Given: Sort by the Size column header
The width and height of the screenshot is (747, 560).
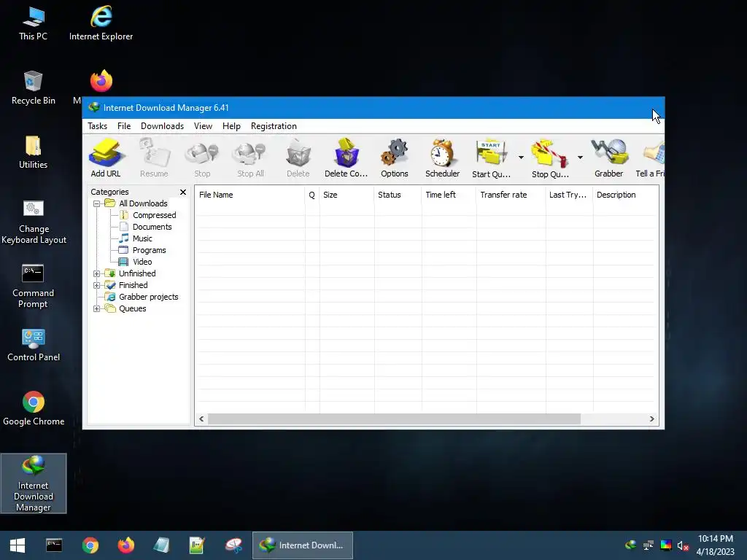Looking at the screenshot, I should click(x=347, y=195).
